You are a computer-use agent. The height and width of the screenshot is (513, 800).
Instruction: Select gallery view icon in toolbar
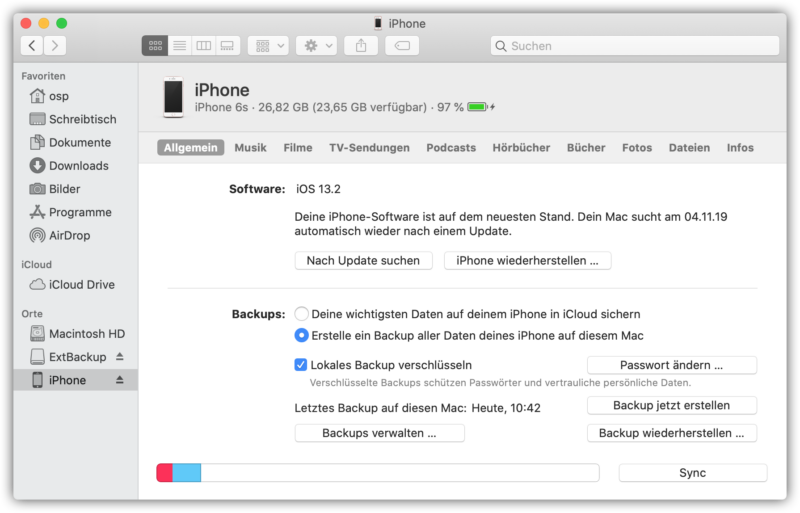pos(228,46)
